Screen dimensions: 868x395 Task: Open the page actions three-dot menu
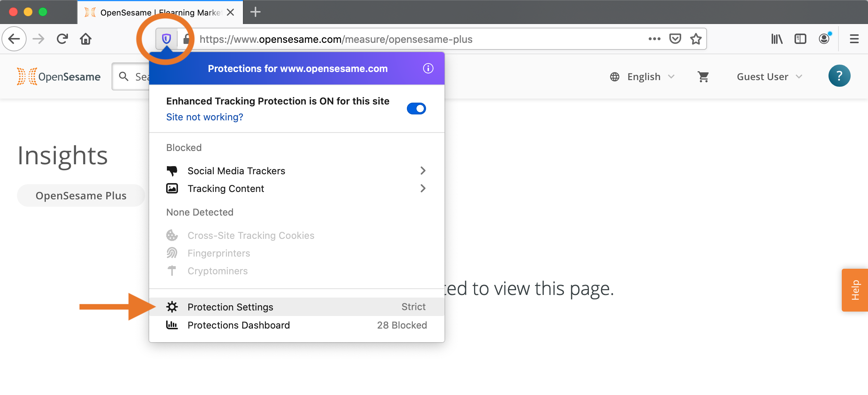pyautogui.click(x=654, y=39)
